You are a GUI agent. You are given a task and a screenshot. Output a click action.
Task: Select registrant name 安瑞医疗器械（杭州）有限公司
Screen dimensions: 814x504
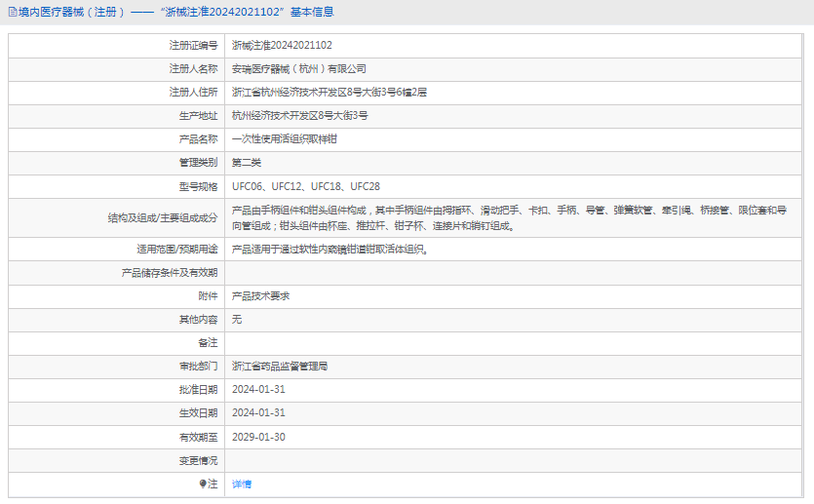click(x=299, y=69)
